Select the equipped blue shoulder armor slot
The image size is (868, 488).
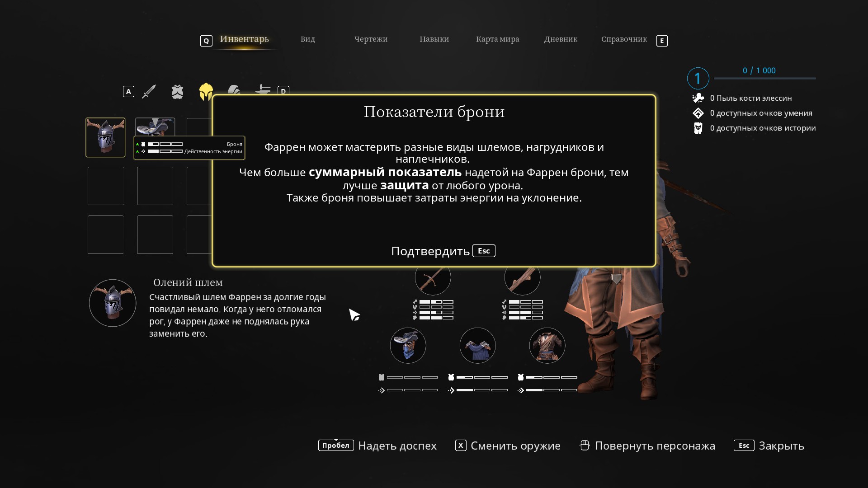pyautogui.click(x=477, y=346)
